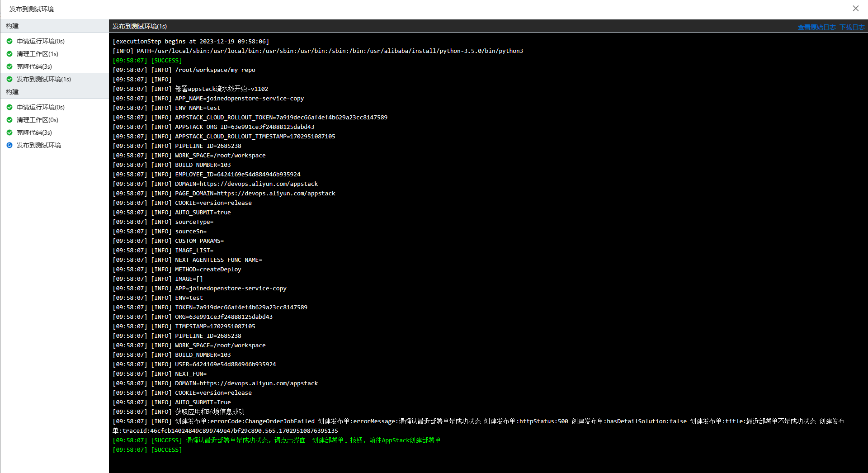Viewport: 868px width, 473px height.
Task: Click the sourceSn= log line
Action: (160, 231)
